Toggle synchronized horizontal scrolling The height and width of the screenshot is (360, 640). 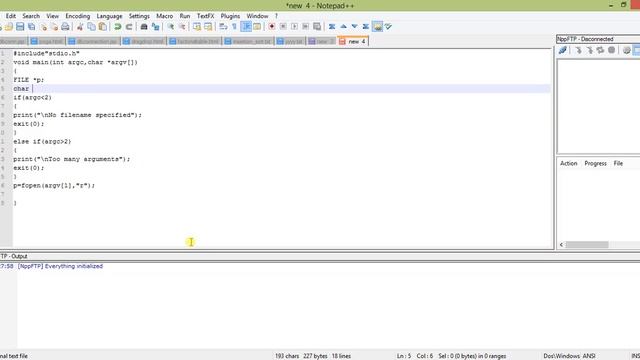click(x=208, y=27)
